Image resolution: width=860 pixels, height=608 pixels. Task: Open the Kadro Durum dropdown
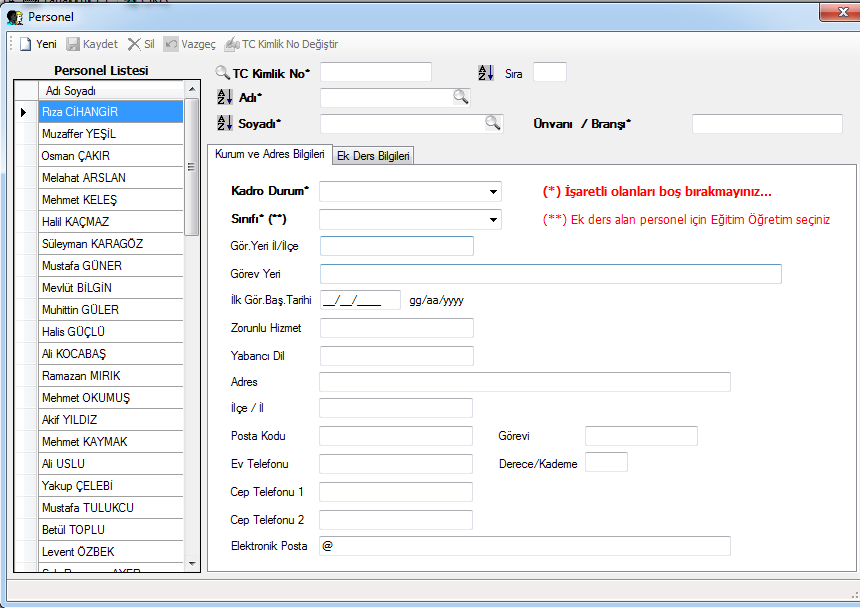(x=493, y=191)
